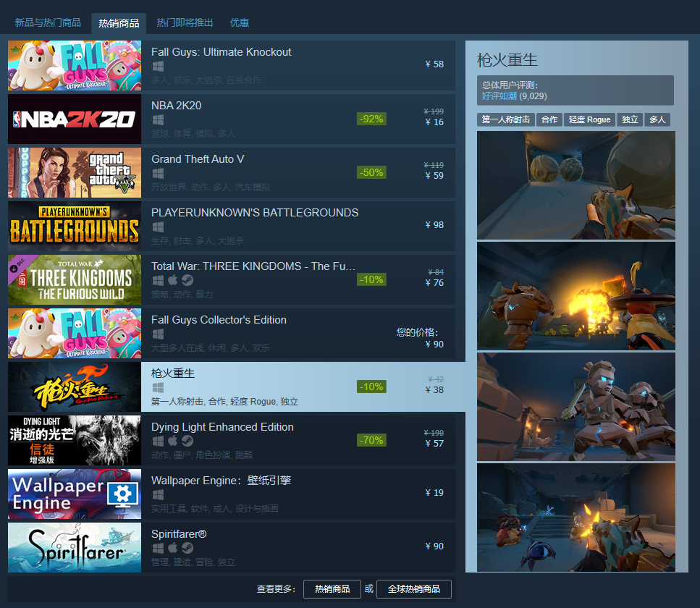This screenshot has width=700, height=608.
Task: Click Wallpaper Engine capsule image
Action: pyautogui.click(x=75, y=494)
